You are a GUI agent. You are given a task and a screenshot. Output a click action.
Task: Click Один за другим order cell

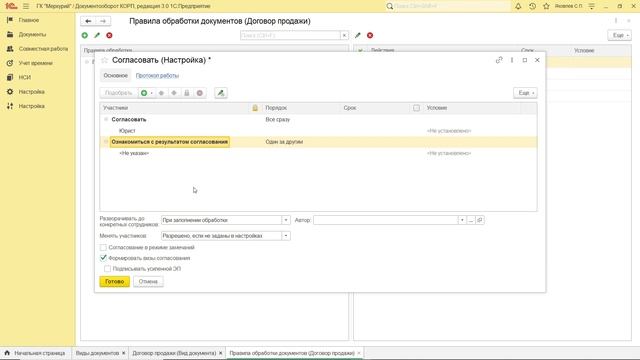coord(284,142)
